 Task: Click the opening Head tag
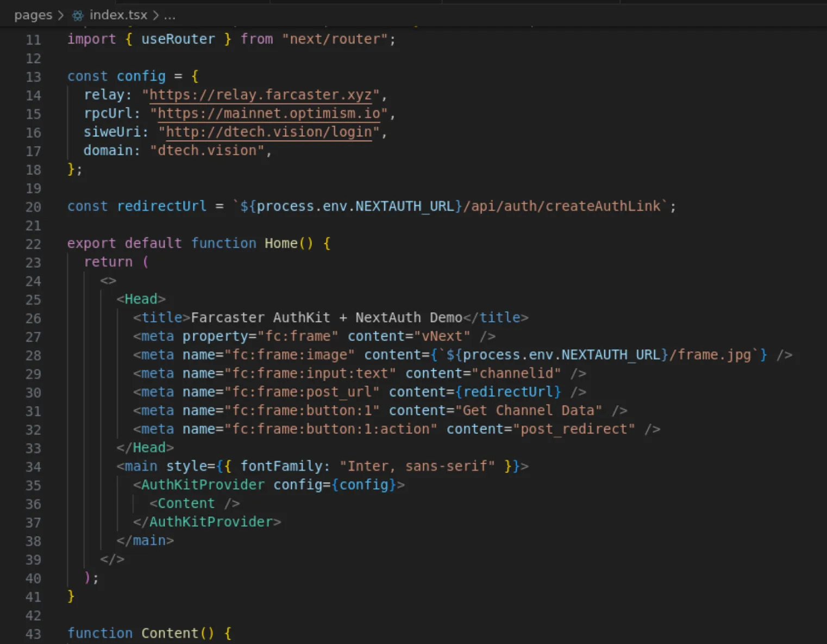click(141, 299)
